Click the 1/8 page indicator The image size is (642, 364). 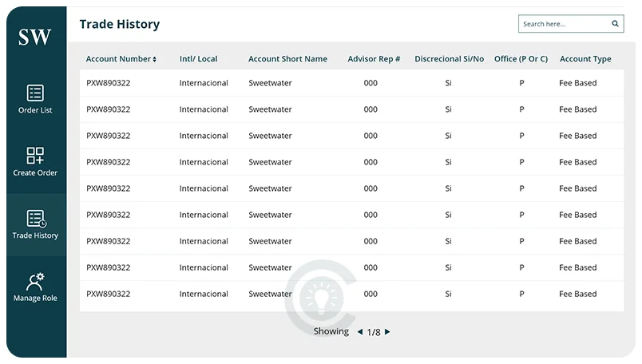pos(374,332)
